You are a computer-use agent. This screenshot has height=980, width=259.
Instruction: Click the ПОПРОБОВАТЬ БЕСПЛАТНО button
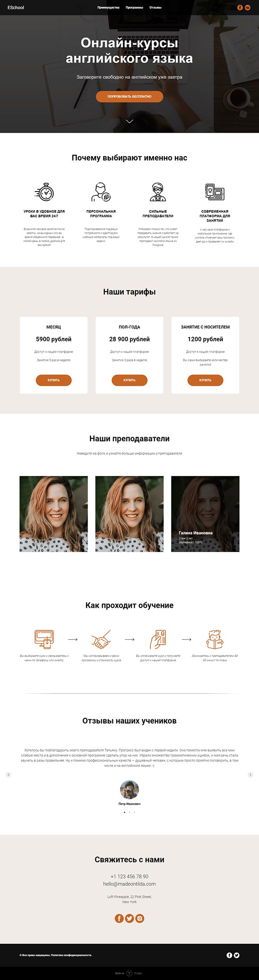129,96
